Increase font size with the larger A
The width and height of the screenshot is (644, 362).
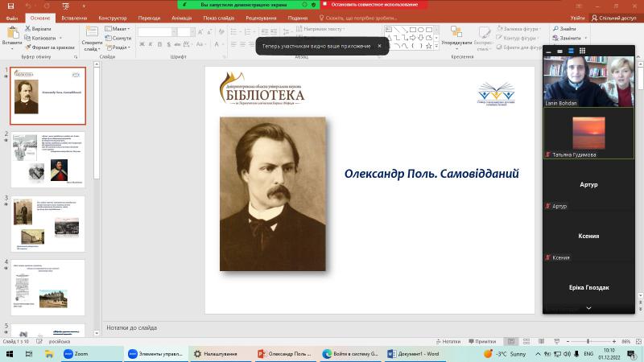(200, 31)
